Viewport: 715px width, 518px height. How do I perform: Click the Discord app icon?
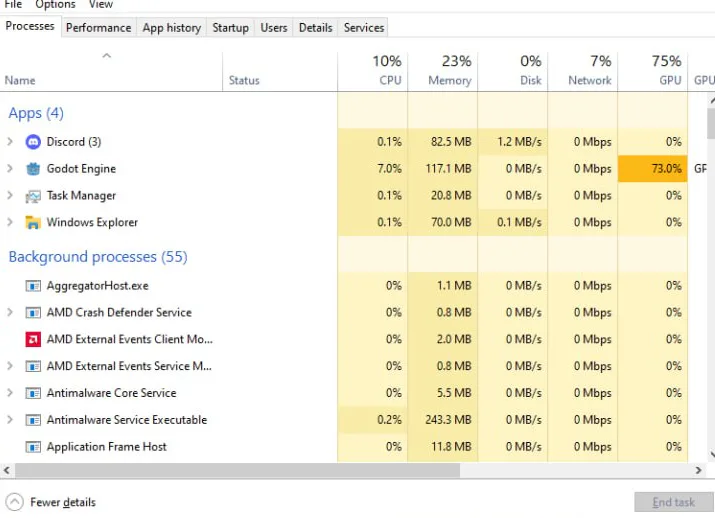[33, 142]
